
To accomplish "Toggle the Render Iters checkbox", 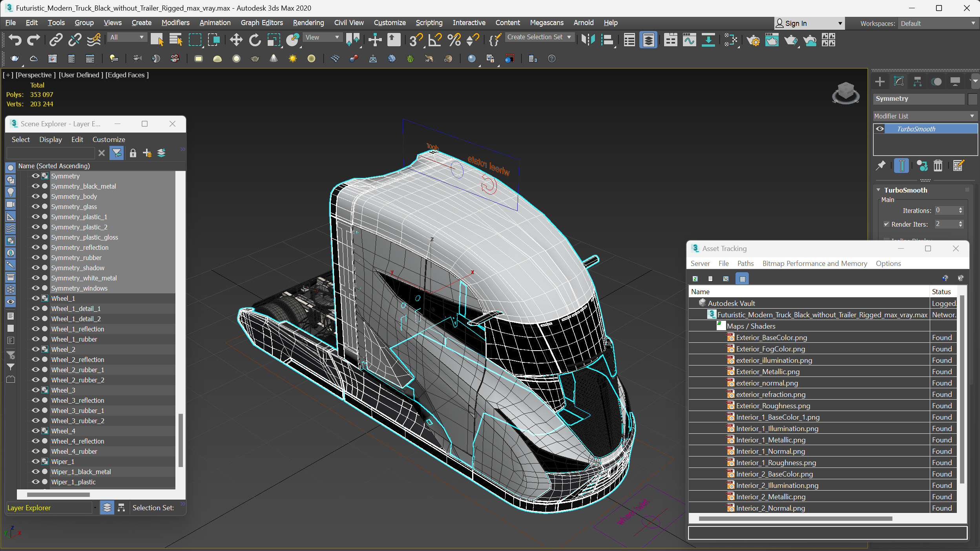I will pos(886,224).
